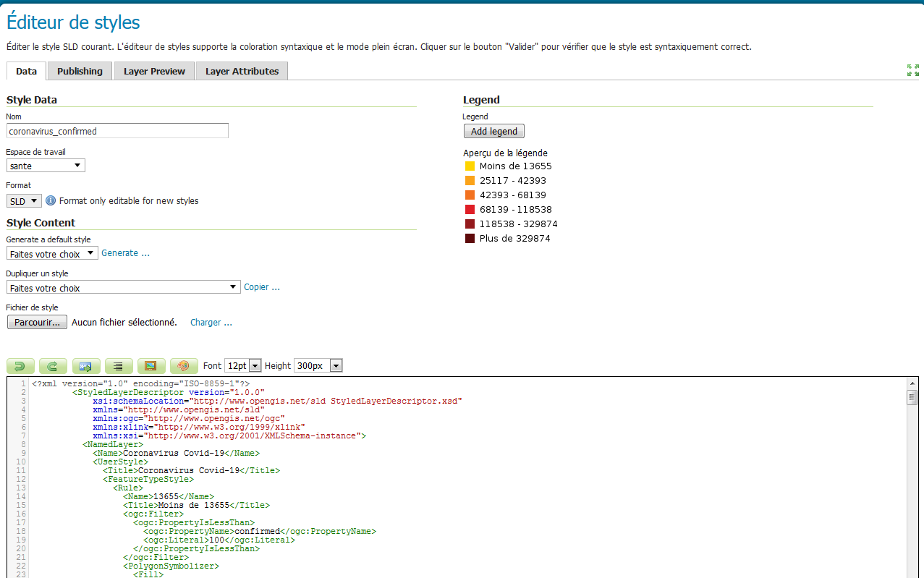Viewport: 924px width, 578px height.
Task: Click the "Format only editable for new styles" note
Action: coord(129,201)
